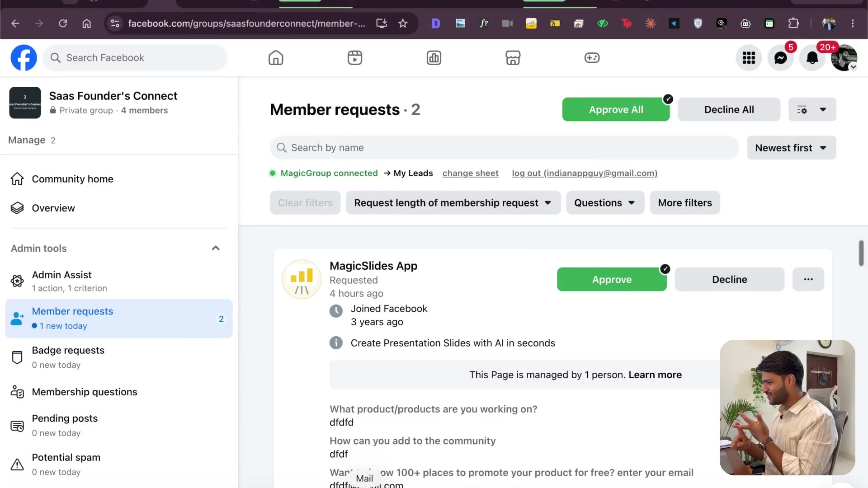
Task: Open Badge requests
Action: click(118, 357)
